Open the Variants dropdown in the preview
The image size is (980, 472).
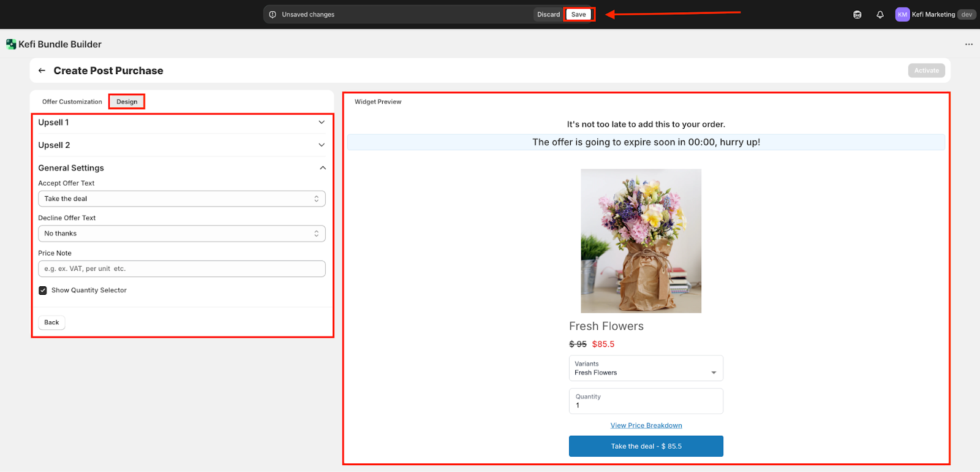[646, 368]
